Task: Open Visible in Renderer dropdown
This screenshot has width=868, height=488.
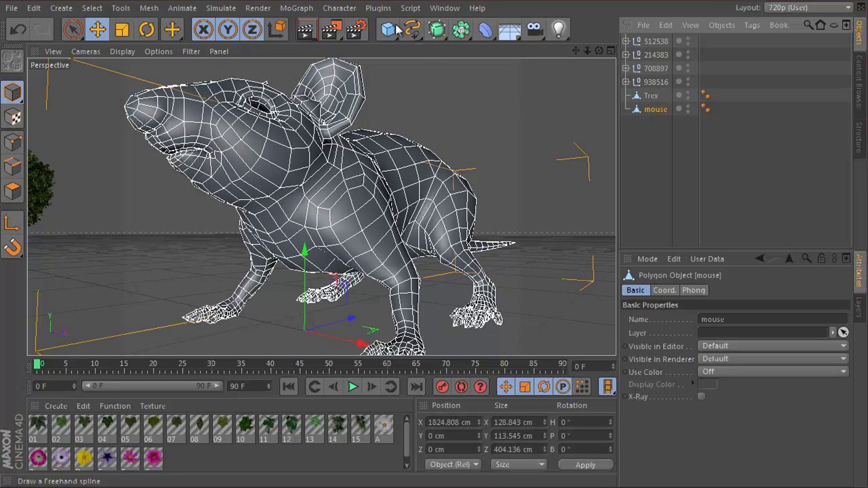Action: [x=773, y=359]
